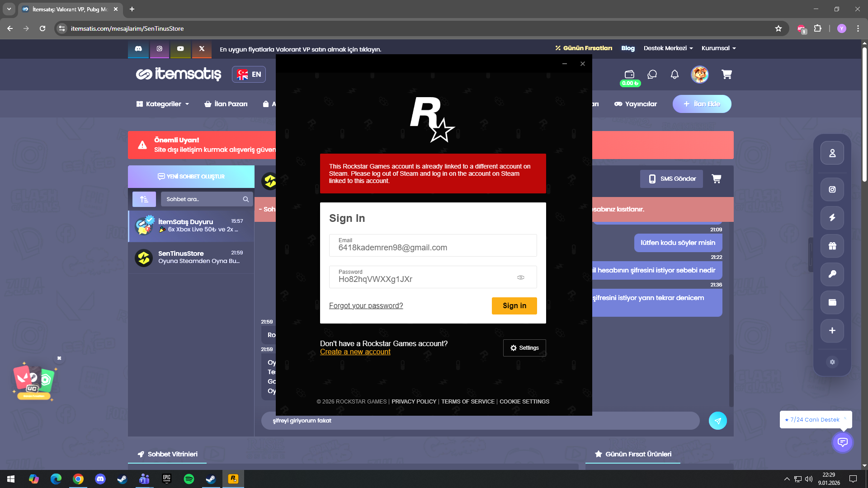
Task: Click the gift icon in right sidebar
Action: click(x=832, y=246)
